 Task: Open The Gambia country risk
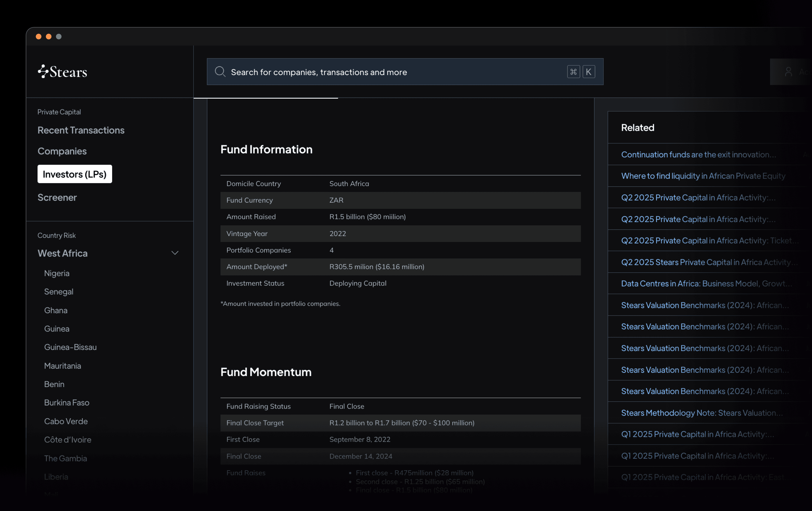pyautogui.click(x=65, y=458)
